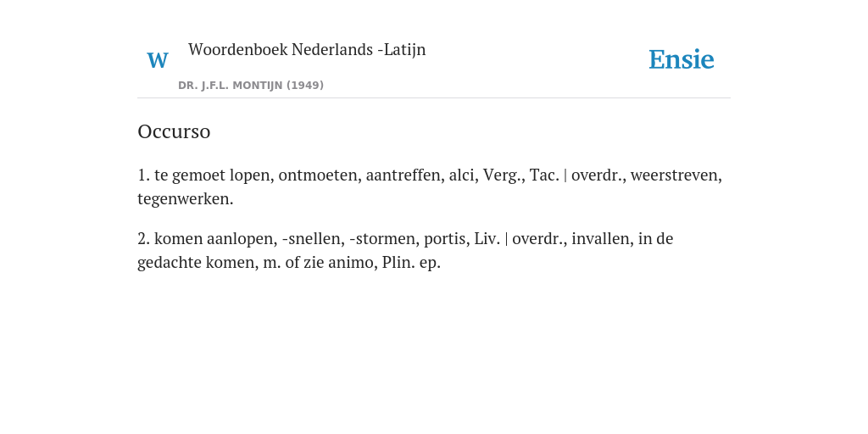Select the Occurso entry heading
The width and height of the screenshot is (868, 434).
[174, 131]
